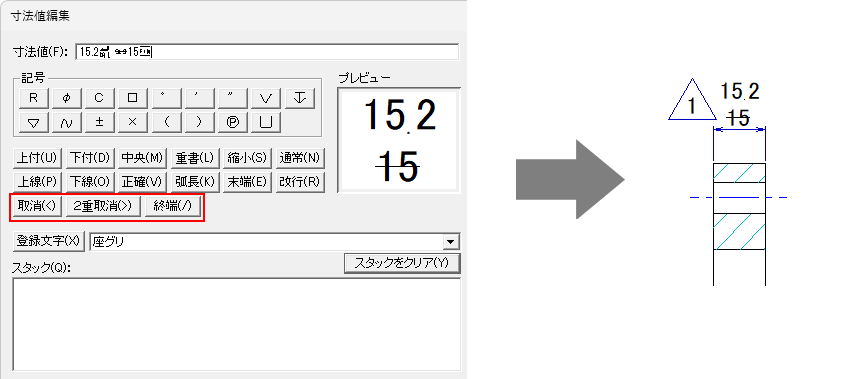This screenshot has width=843, height=379.
Task: Click the 取消(<) strikethrough button
Action: (37, 206)
